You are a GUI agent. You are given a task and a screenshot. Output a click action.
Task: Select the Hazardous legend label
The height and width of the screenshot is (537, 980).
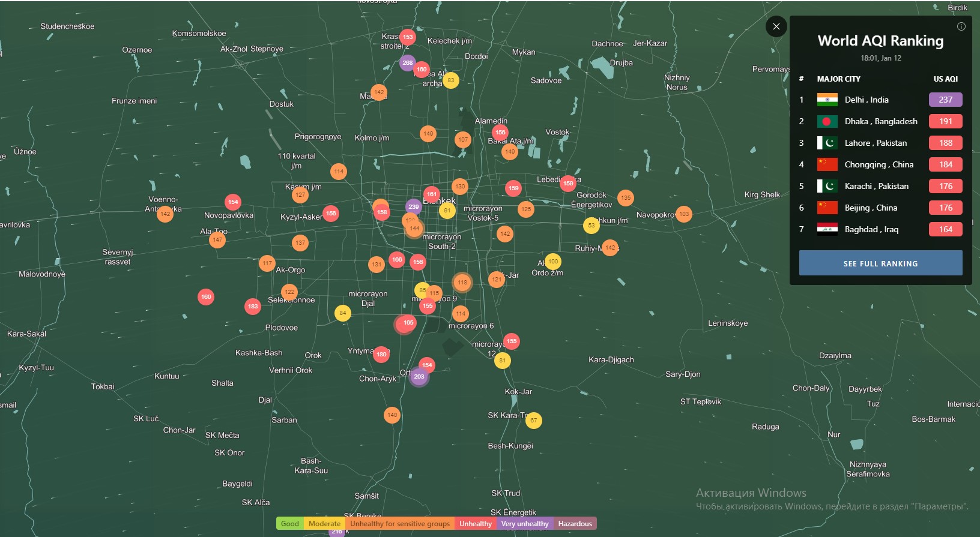[575, 524]
